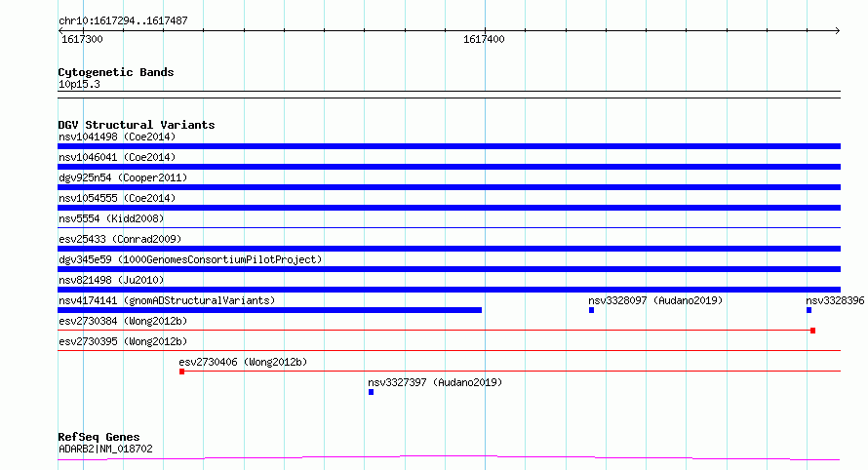868x470 pixels.
Task: Select the 10p15.3 cytogenetic band bar
Action: (449, 95)
